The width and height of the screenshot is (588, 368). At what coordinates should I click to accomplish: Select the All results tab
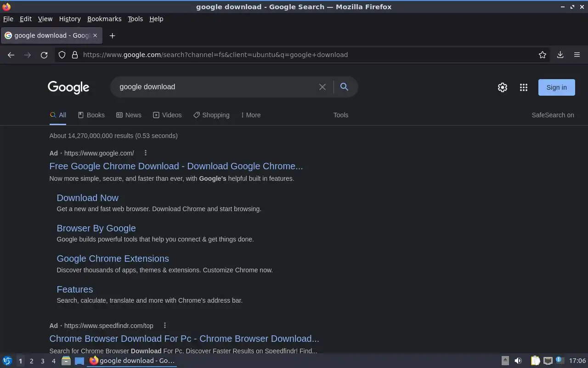tap(58, 115)
